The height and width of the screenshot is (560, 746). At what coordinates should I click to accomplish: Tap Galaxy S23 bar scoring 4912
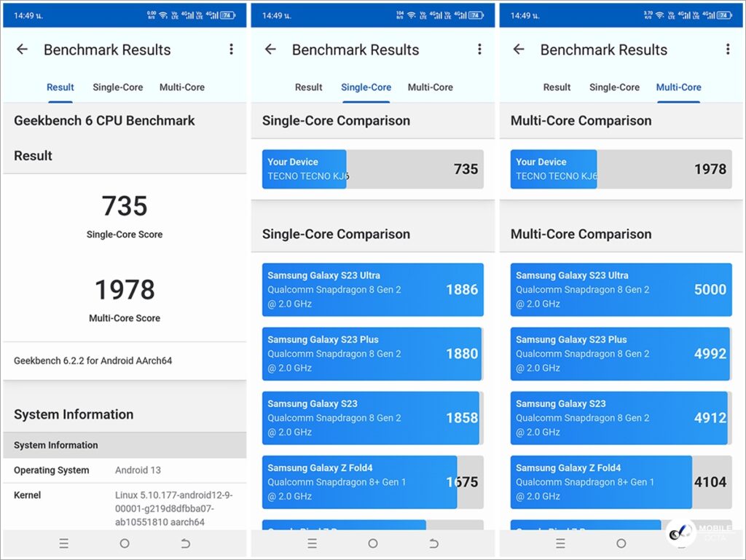click(621, 418)
